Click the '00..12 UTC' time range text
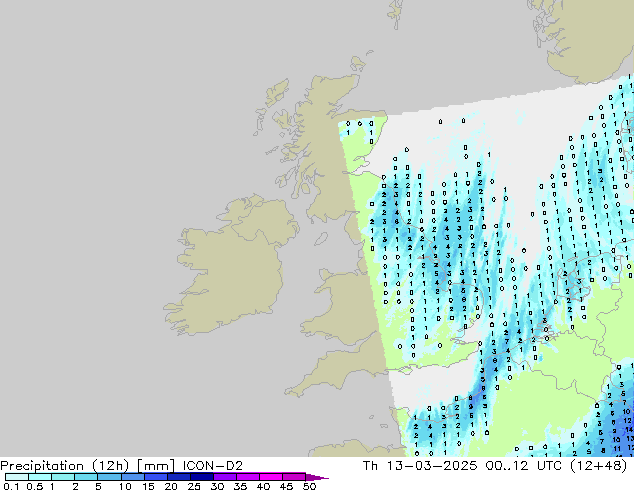Image resolution: width=634 pixels, height=490 pixels. coord(524,466)
